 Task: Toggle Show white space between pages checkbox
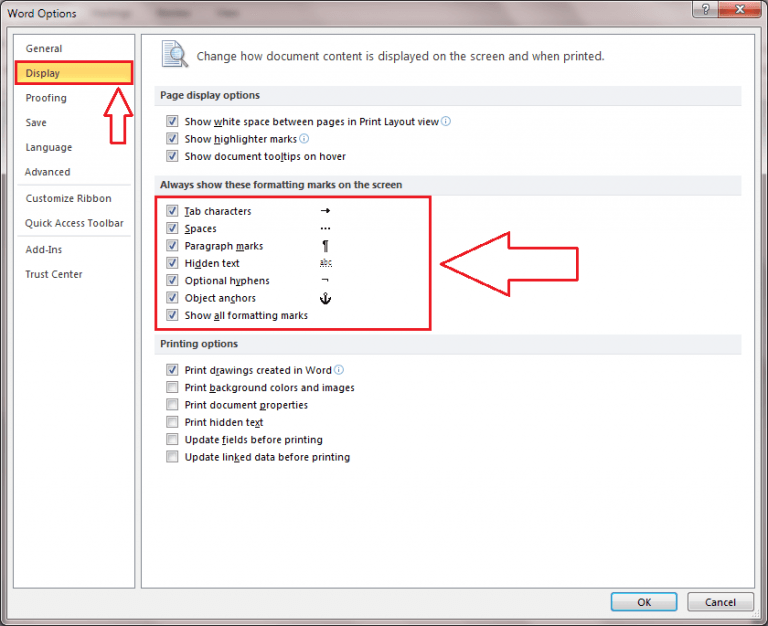click(172, 121)
